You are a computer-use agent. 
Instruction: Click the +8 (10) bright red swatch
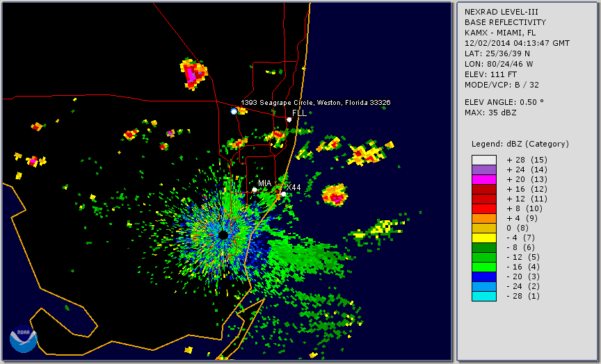point(484,208)
